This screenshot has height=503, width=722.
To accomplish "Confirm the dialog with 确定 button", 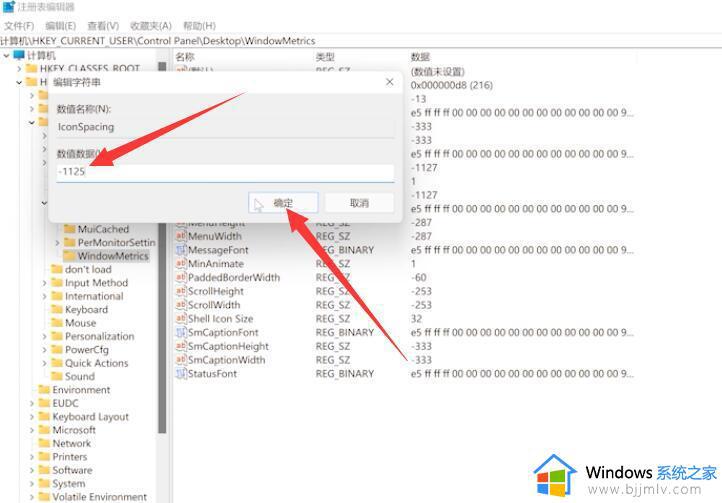I will tap(283, 203).
